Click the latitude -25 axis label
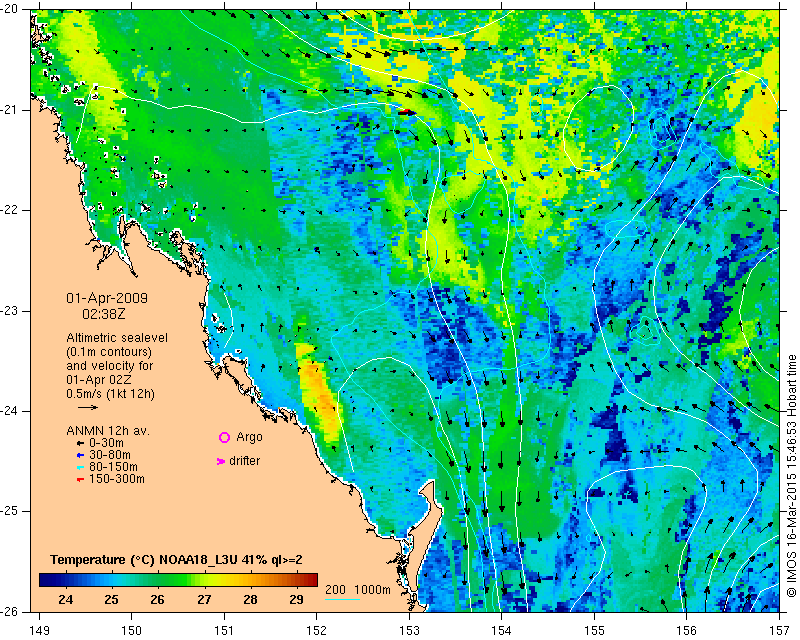This screenshot has height=640, width=800. 9,511
